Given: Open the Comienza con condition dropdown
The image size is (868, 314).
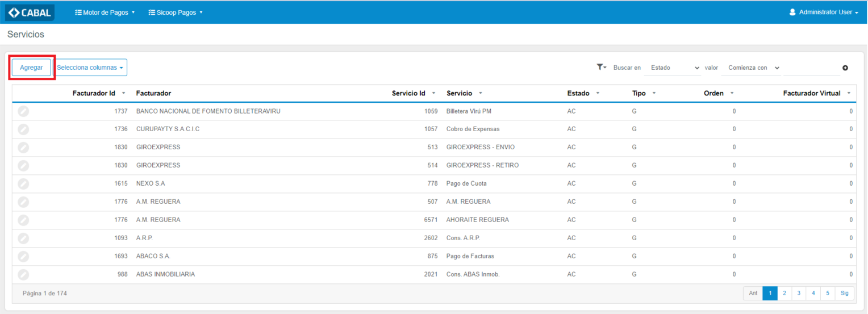Looking at the screenshot, I should point(752,68).
